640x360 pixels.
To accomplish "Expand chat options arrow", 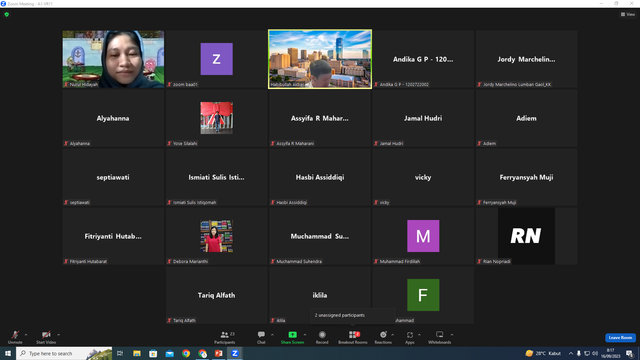I will click(x=272, y=335).
